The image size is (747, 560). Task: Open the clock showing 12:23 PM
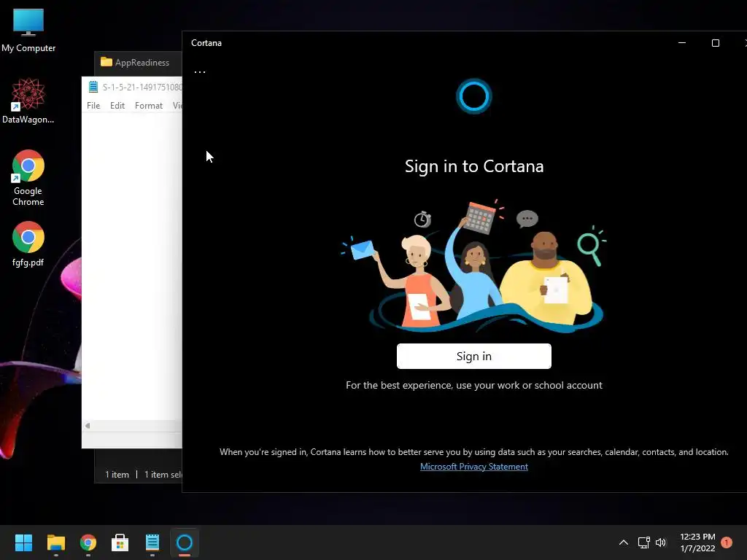click(697, 542)
